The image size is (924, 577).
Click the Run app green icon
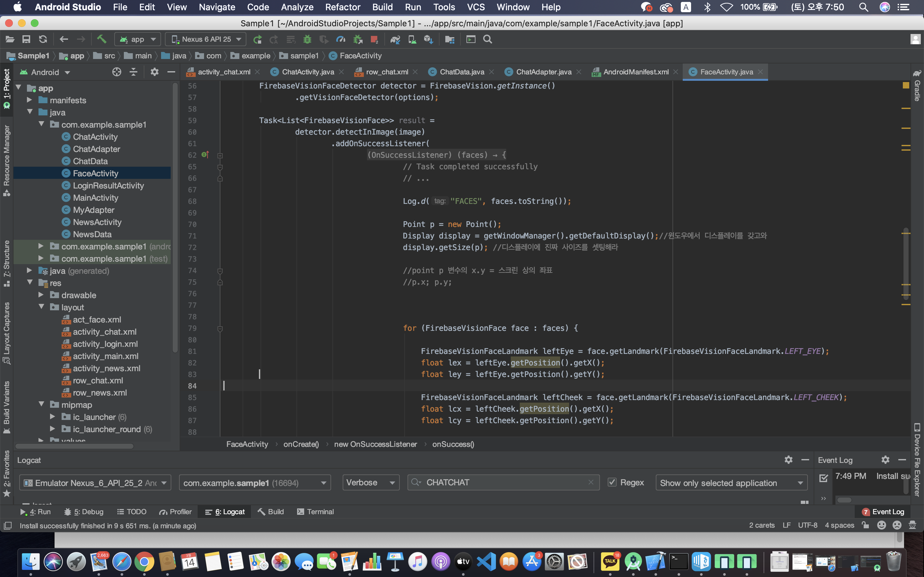[258, 39]
